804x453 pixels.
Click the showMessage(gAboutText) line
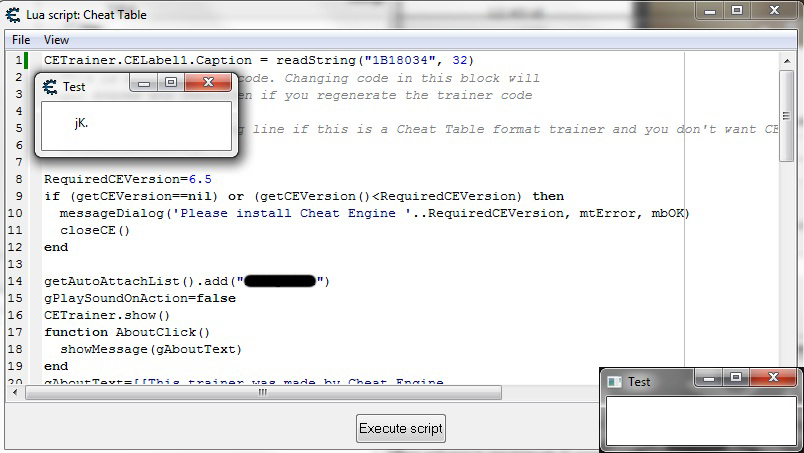tap(151, 349)
